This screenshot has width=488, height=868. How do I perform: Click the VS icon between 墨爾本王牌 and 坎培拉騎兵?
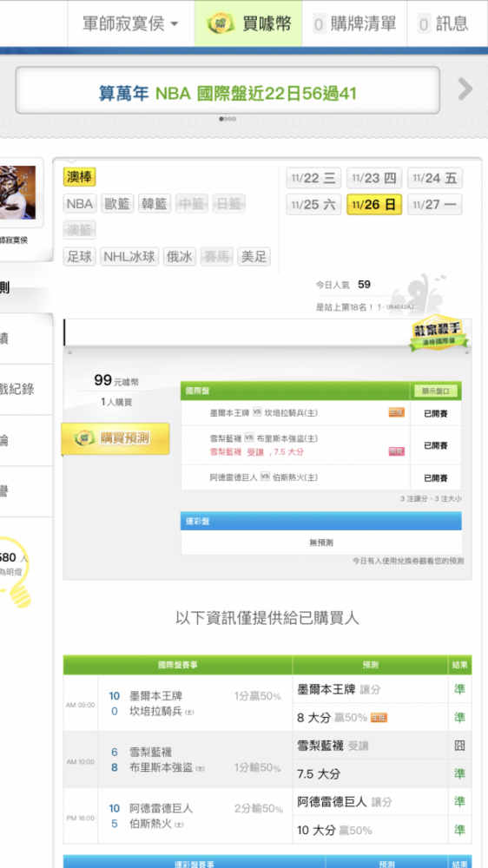(x=257, y=412)
